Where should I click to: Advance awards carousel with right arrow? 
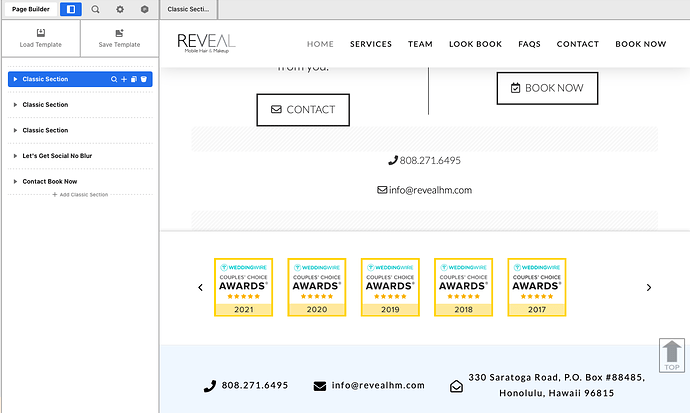tap(648, 288)
